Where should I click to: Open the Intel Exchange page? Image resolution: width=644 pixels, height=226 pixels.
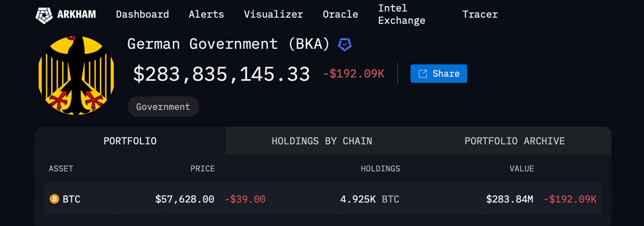(401, 15)
